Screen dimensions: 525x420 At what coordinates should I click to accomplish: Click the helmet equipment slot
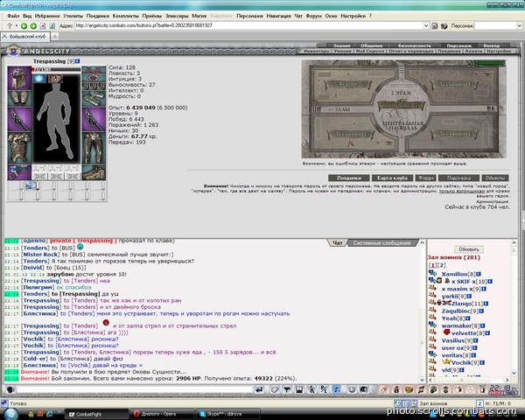pyautogui.click(x=19, y=78)
